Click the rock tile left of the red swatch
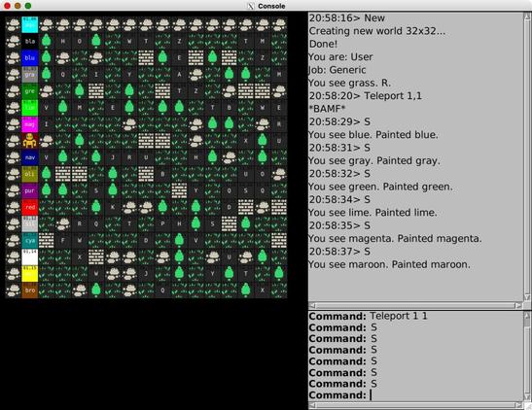 click(14, 207)
